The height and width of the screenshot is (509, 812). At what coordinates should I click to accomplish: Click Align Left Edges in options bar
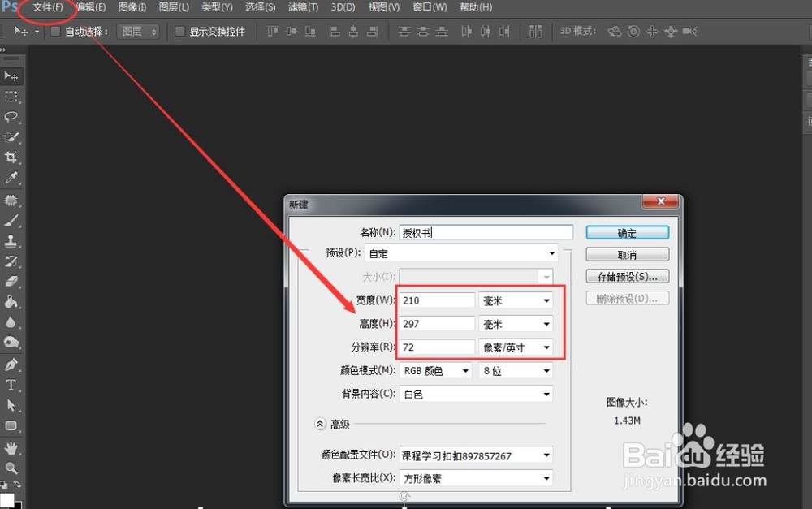point(335,32)
